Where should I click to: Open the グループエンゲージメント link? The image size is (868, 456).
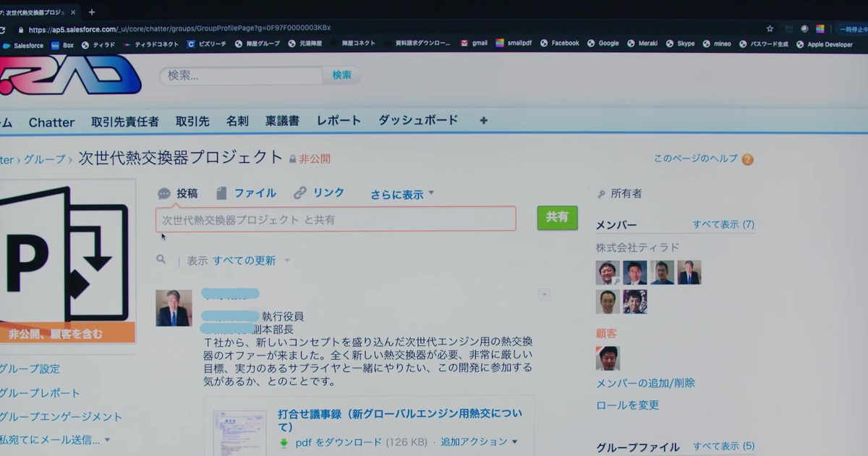click(61, 416)
